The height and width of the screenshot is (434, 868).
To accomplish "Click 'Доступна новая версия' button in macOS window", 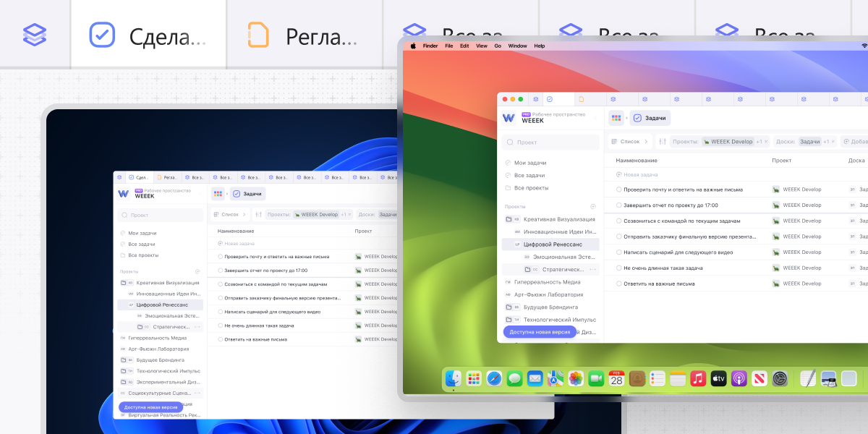I will 540,332.
